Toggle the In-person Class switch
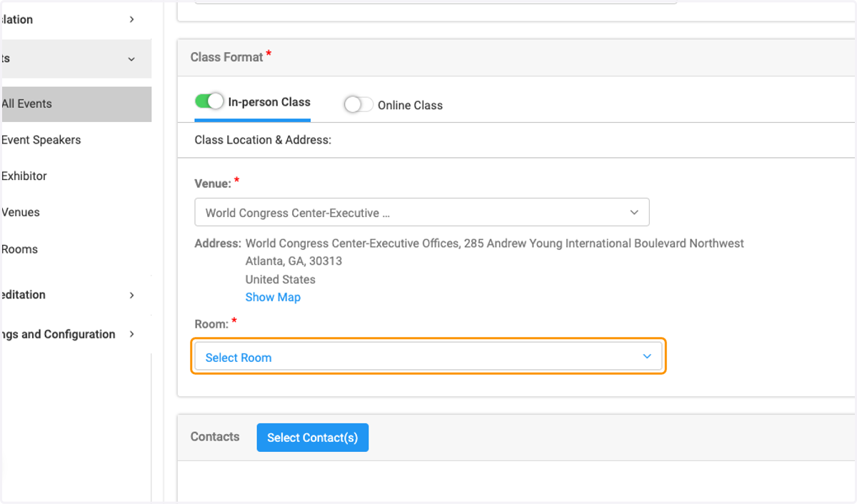Image resolution: width=857 pixels, height=504 pixels. point(209,101)
